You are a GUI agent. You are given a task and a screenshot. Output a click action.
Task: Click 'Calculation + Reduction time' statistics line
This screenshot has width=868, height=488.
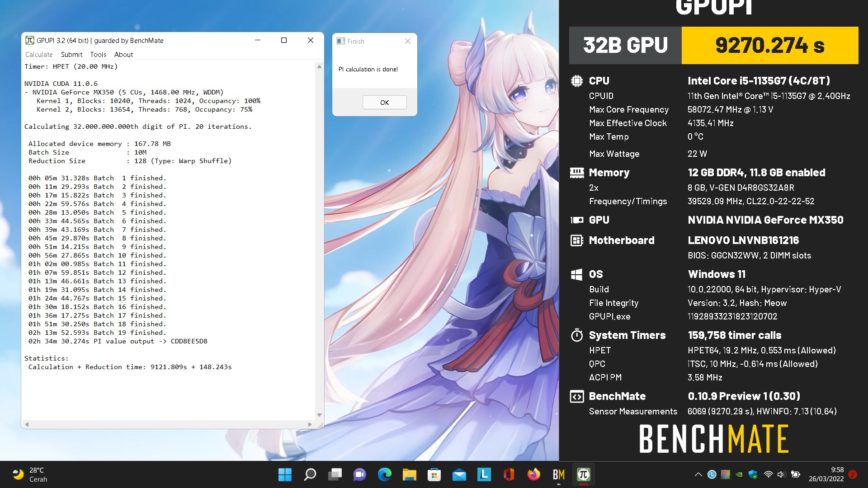pos(130,367)
